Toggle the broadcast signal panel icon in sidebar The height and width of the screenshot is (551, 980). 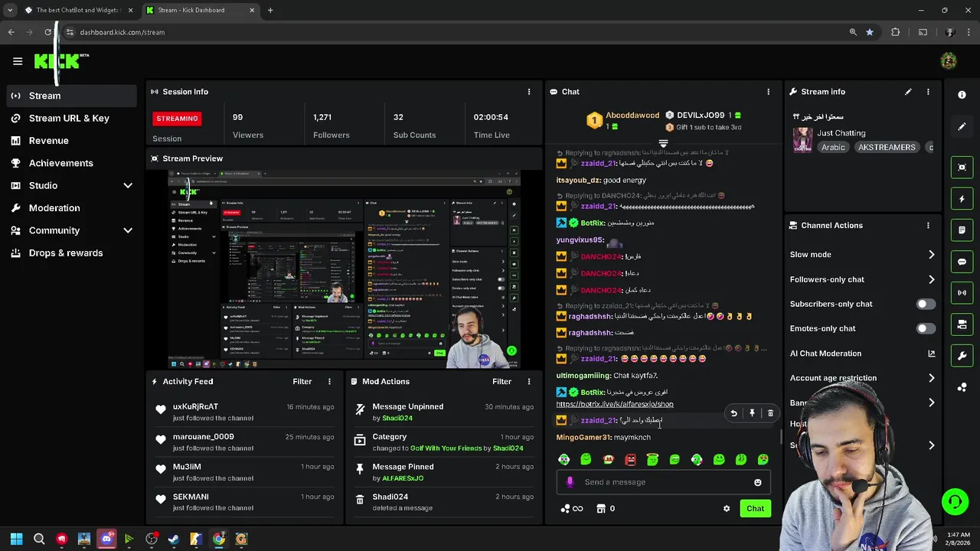962,293
